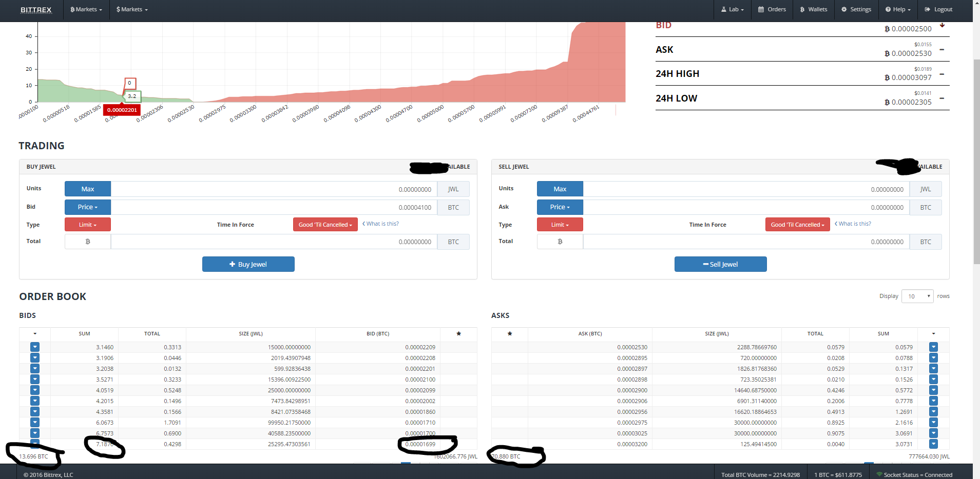This screenshot has height=479, width=980.
Task: Click Max button in Buy Jewel panel
Action: pos(88,189)
